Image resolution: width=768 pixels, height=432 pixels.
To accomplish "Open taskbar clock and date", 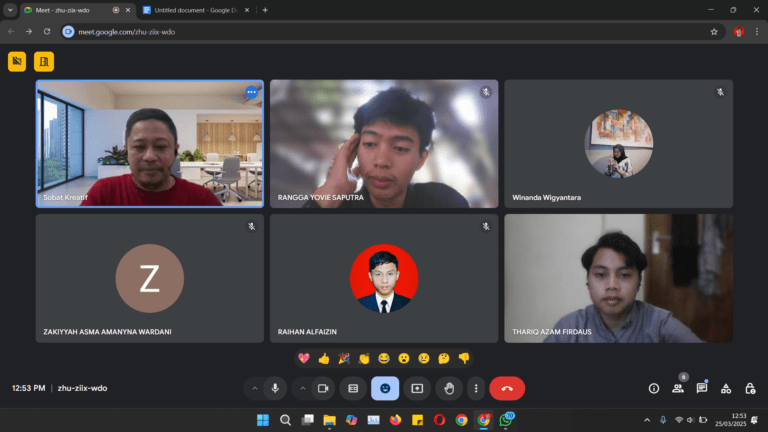I will click(731, 420).
